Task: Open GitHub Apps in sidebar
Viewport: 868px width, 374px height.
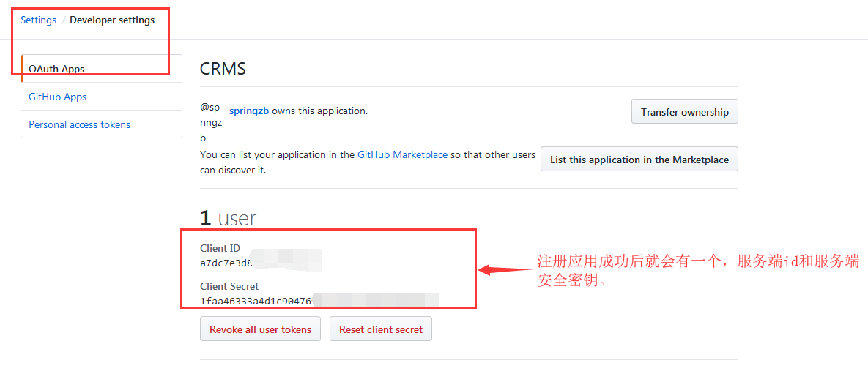Action: 101,97
